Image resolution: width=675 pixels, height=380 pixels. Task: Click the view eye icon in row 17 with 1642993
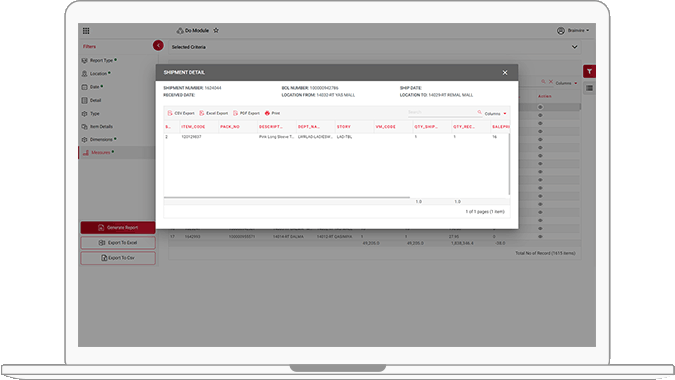coord(540,237)
